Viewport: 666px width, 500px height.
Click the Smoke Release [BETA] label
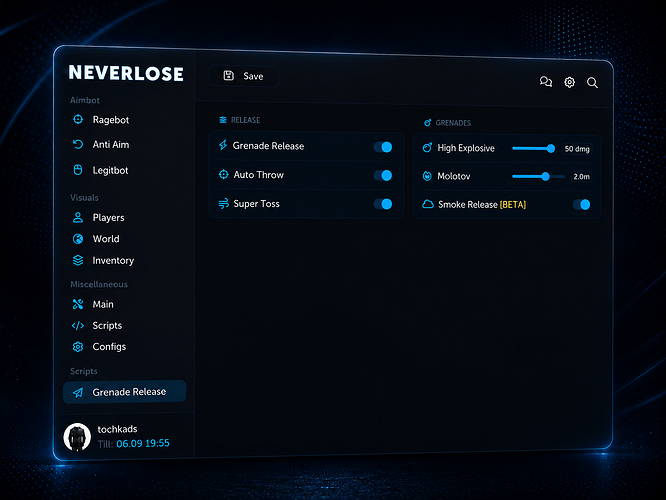point(482,205)
